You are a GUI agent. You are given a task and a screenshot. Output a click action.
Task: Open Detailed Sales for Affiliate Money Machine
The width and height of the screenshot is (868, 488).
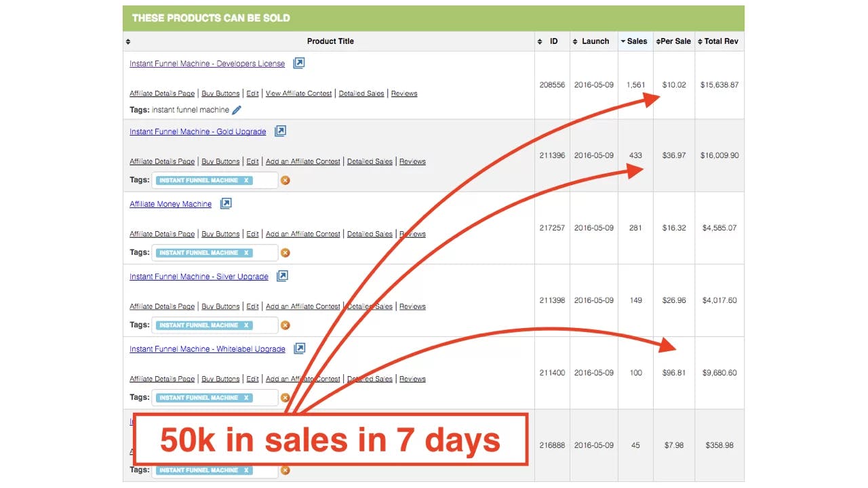click(x=370, y=234)
